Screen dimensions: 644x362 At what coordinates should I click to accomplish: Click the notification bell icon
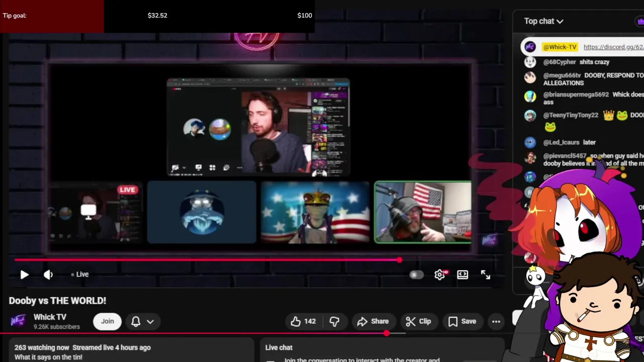136,321
